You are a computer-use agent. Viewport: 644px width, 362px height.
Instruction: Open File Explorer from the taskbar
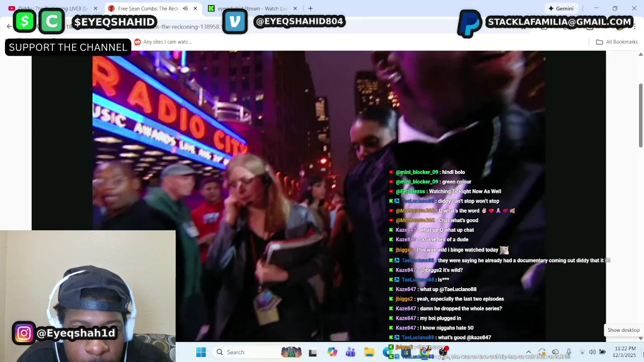369,352
